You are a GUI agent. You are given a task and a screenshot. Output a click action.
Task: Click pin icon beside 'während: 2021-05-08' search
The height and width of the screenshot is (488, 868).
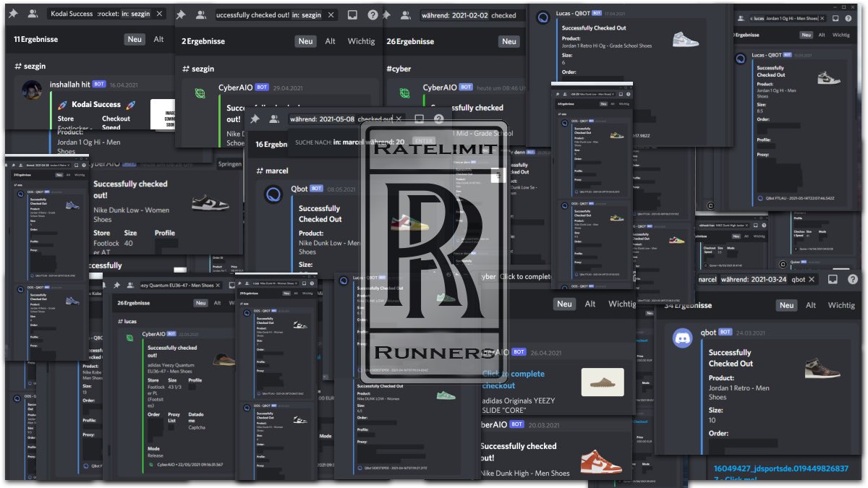255,119
